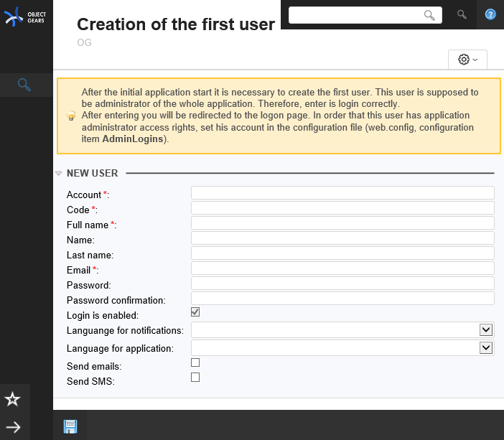Click the magnifier inside top search box
Viewport: 504px width, 440px height.
tap(429, 15)
